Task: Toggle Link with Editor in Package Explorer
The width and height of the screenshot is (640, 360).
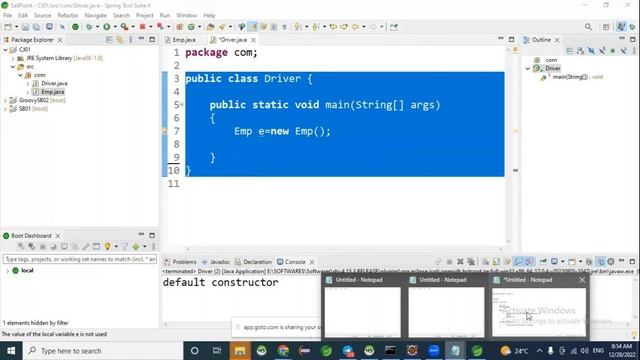Action: [120, 40]
